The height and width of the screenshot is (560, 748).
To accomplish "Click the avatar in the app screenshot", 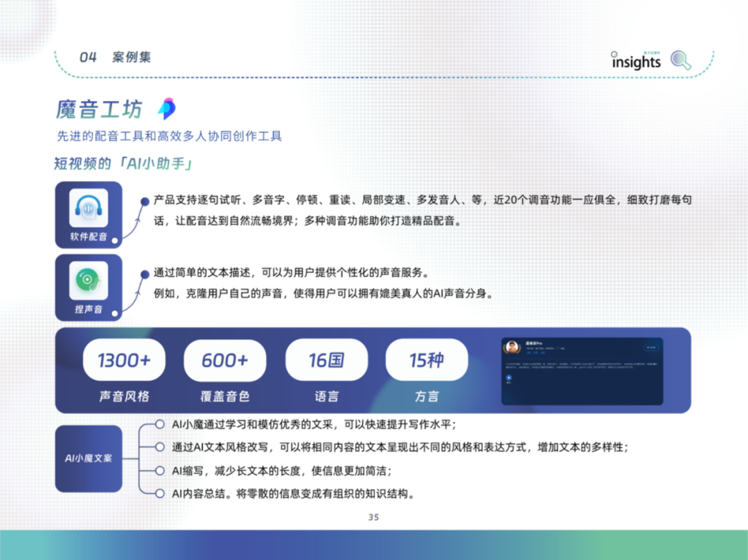I will pyautogui.click(x=513, y=347).
